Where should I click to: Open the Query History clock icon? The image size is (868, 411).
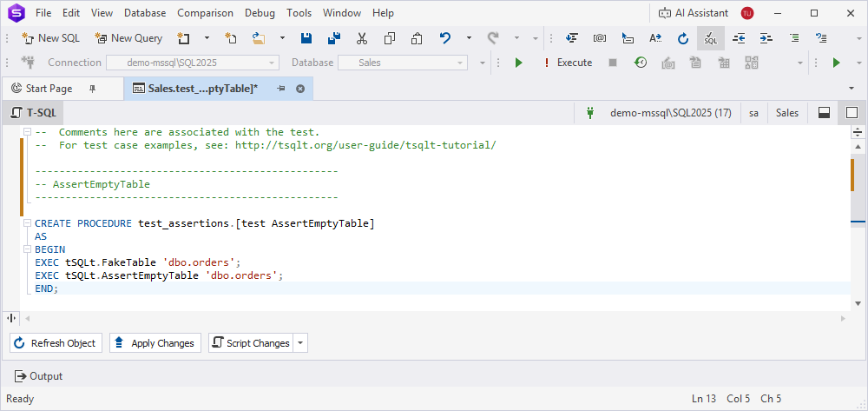pos(641,63)
